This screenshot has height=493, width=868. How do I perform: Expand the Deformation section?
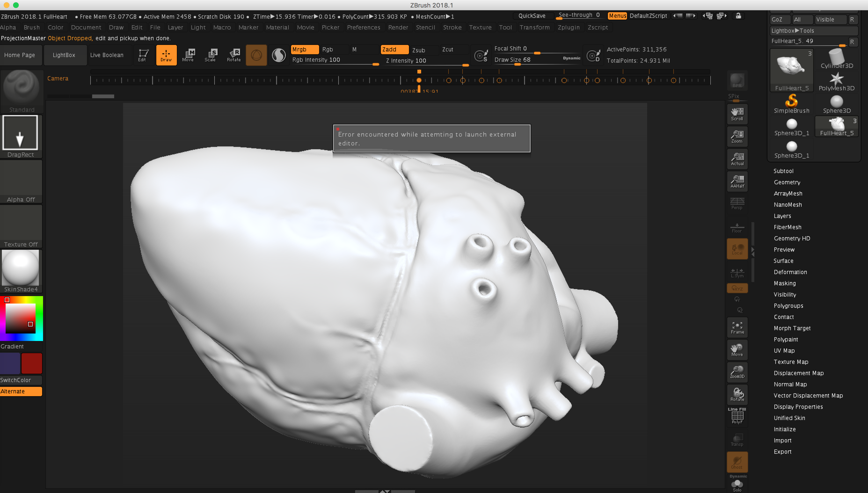(x=790, y=272)
